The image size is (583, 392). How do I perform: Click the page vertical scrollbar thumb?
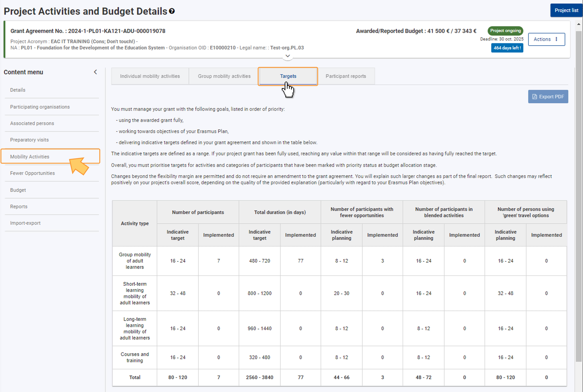pyautogui.click(x=579, y=196)
